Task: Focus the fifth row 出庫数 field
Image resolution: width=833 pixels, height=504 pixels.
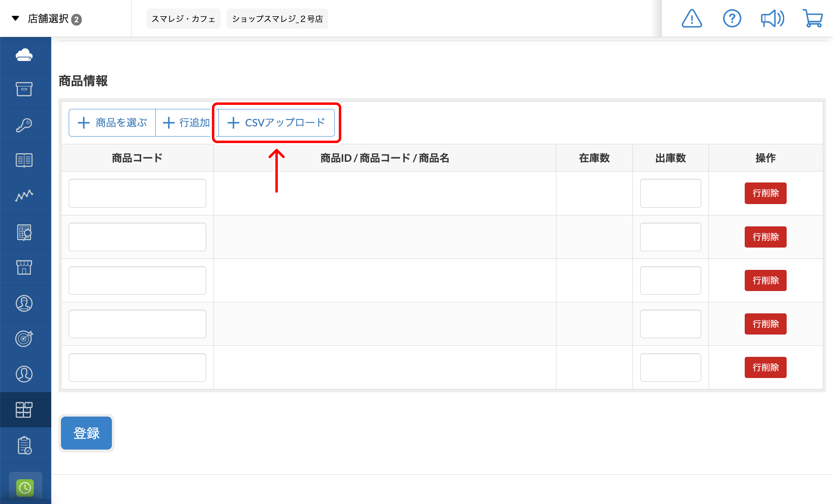Action: pos(671,367)
